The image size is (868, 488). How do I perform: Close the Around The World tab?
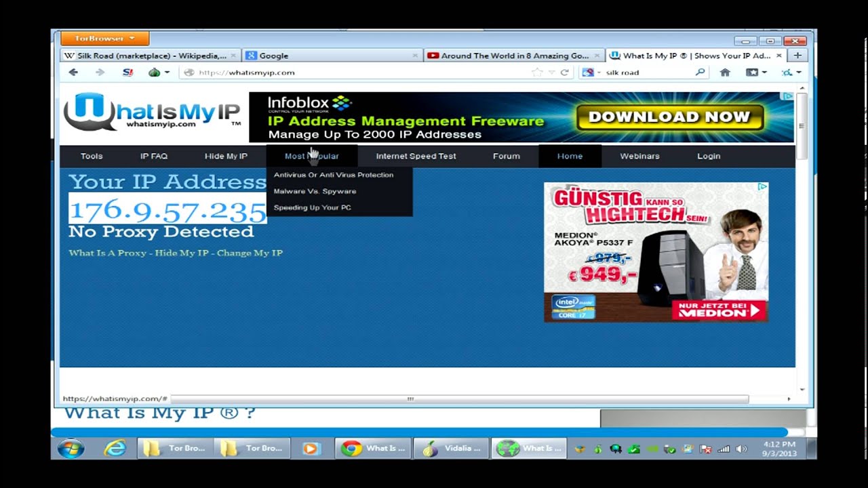pyautogui.click(x=596, y=56)
